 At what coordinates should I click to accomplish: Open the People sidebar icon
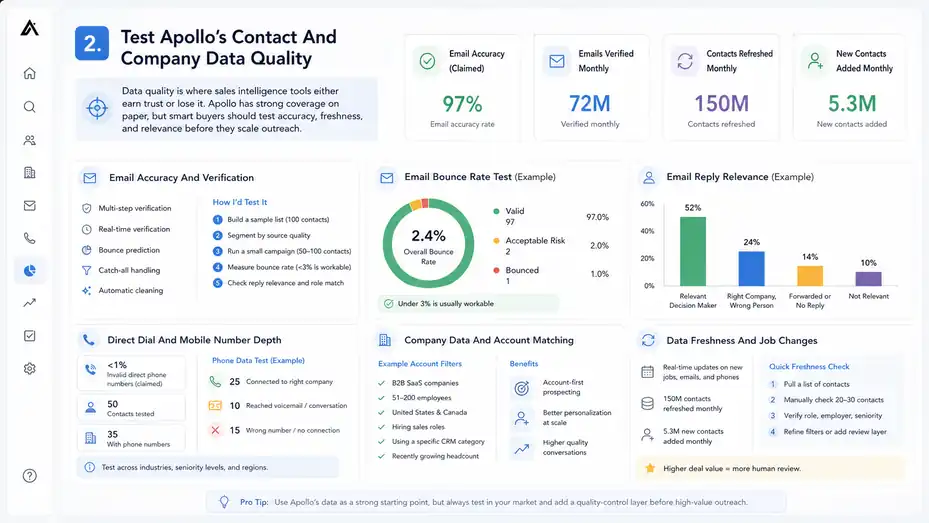tap(30, 140)
